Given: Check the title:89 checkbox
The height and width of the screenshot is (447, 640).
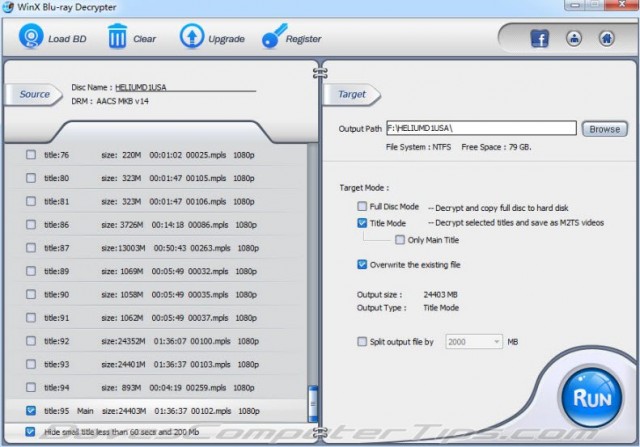Looking at the screenshot, I should [x=31, y=271].
